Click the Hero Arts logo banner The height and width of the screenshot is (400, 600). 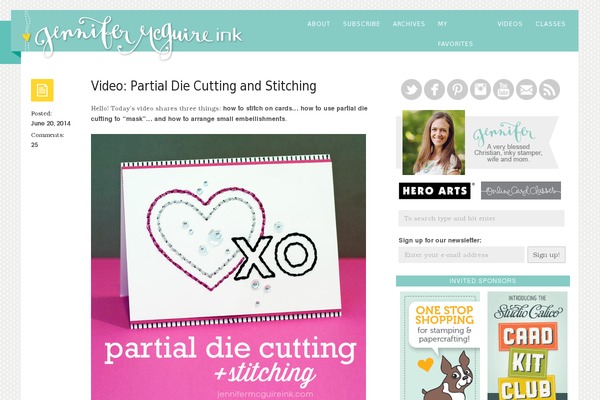click(435, 191)
